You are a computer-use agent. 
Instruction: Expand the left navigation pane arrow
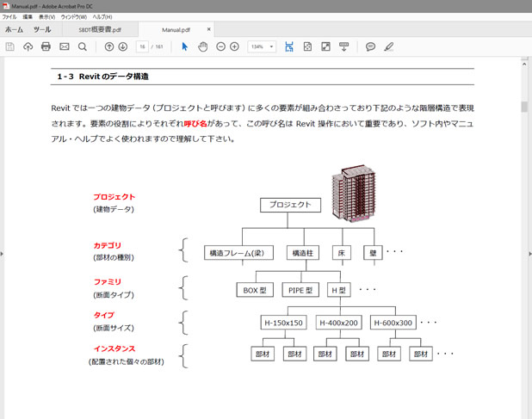coord(2,254)
